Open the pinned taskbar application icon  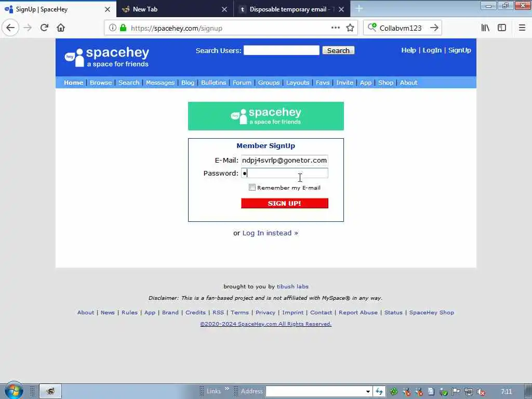pyautogui.click(x=50, y=391)
